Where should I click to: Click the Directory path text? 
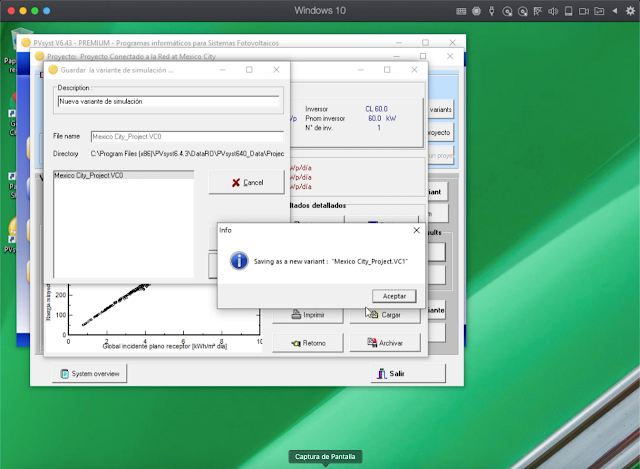187,153
